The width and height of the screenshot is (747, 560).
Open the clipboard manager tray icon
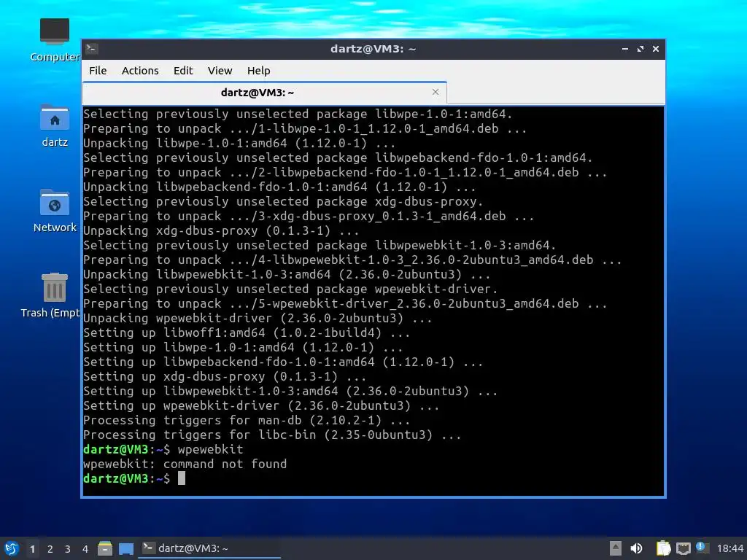pyautogui.click(x=663, y=548)
